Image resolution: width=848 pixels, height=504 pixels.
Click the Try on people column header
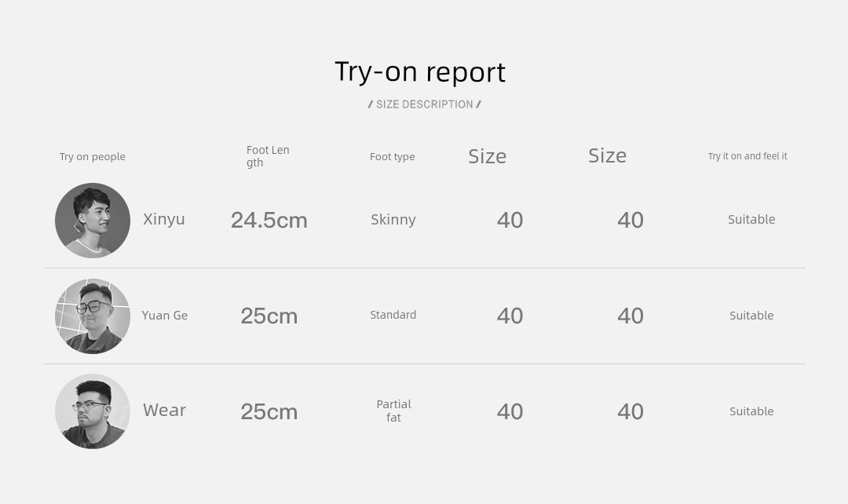[93, 157]
